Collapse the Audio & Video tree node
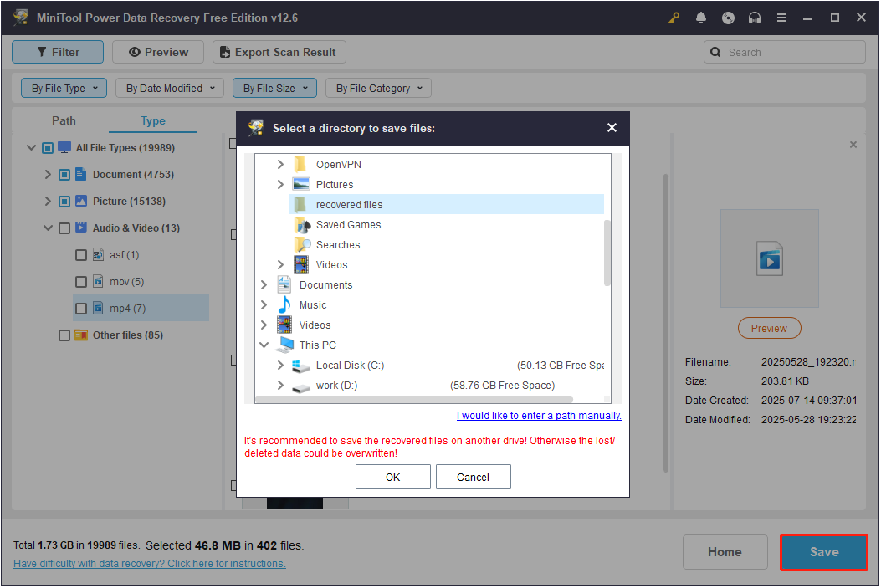Screen dimensions: 881x588 48,228
